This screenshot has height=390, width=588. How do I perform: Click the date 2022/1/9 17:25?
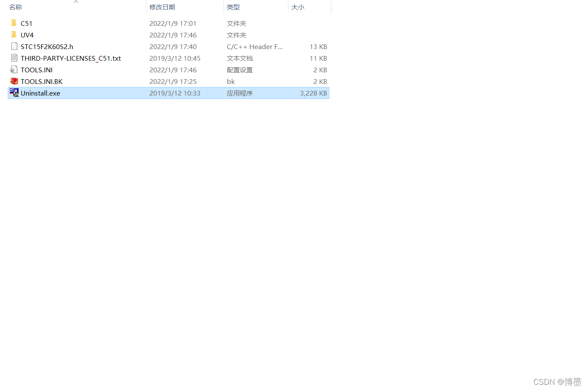(173, 81)
